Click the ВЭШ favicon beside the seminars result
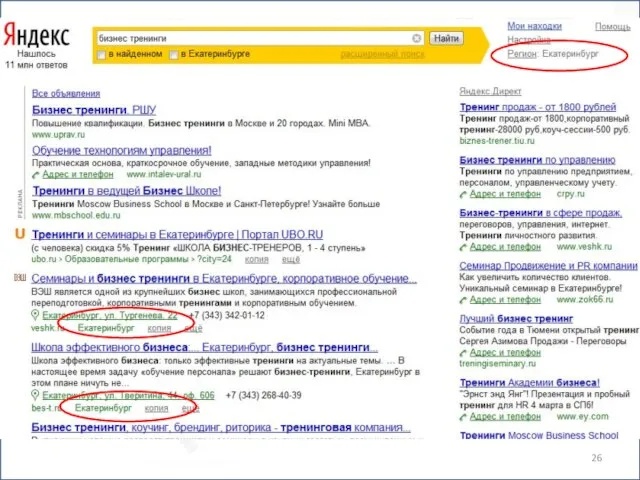This screenshot has width=640, height=480. coord(19,276)
